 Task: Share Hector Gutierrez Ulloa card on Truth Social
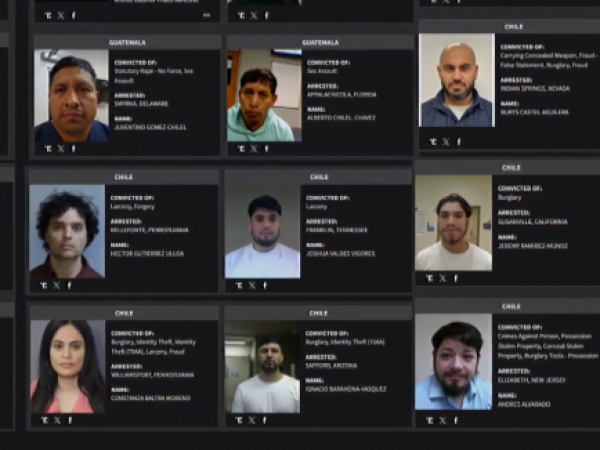pyautogui.click(x=42, y=285)
